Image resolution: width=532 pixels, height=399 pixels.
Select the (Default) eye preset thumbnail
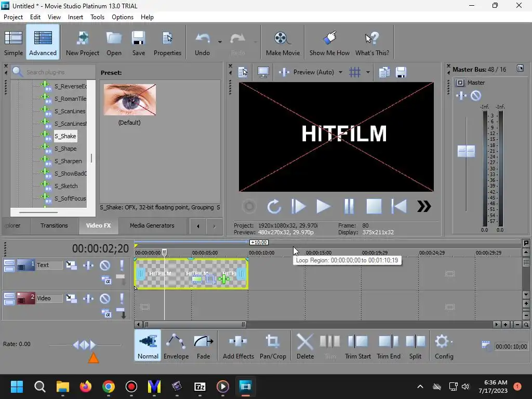pos(130,100)
